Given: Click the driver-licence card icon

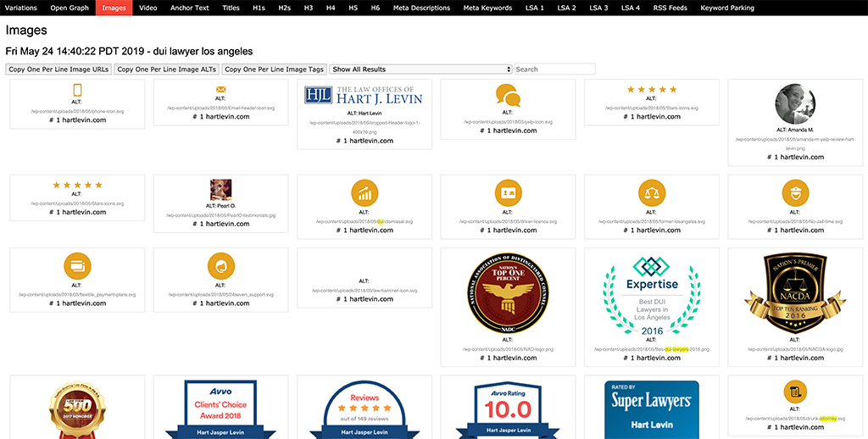Looking at the screenshot, I should click(x=509, y=193).
